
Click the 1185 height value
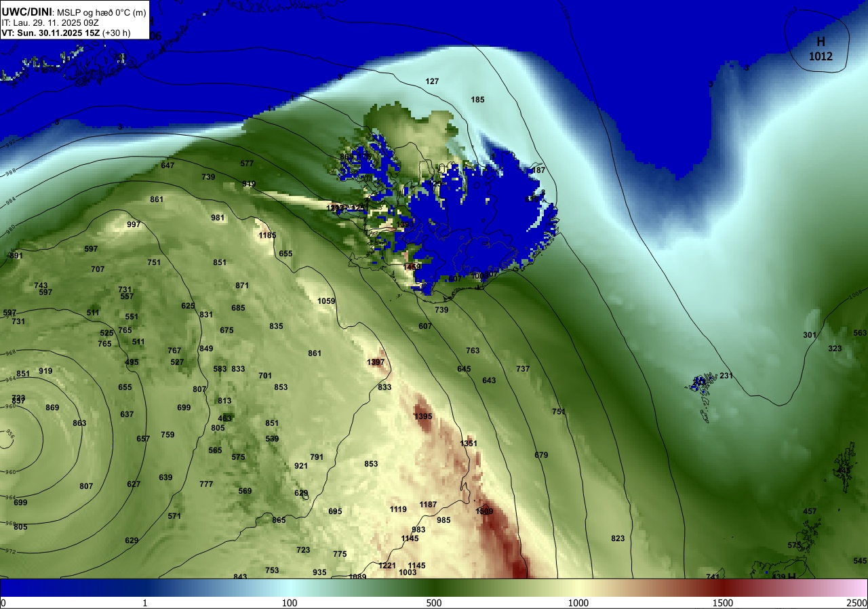click(x=267, y=235)
